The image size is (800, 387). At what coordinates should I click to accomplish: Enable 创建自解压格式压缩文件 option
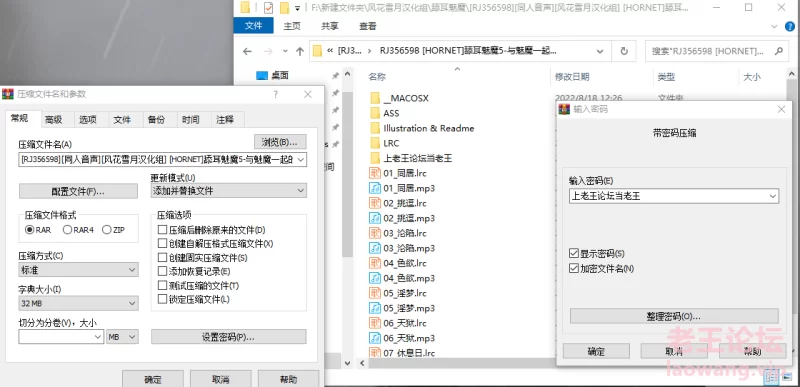pos(162,244)
